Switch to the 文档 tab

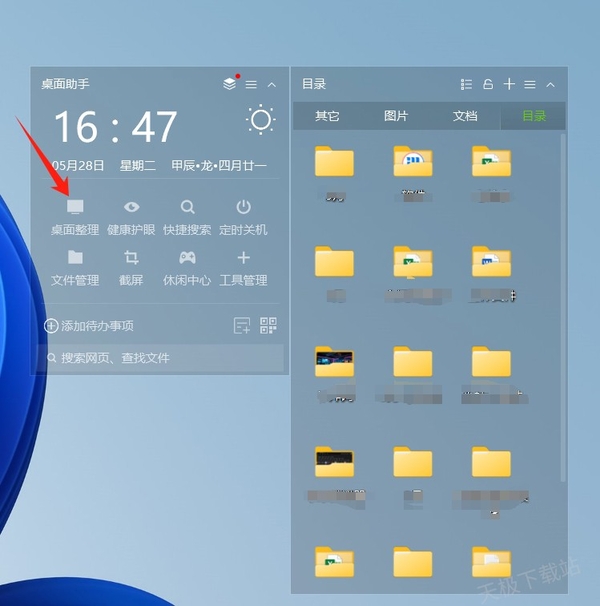(465, 116)
